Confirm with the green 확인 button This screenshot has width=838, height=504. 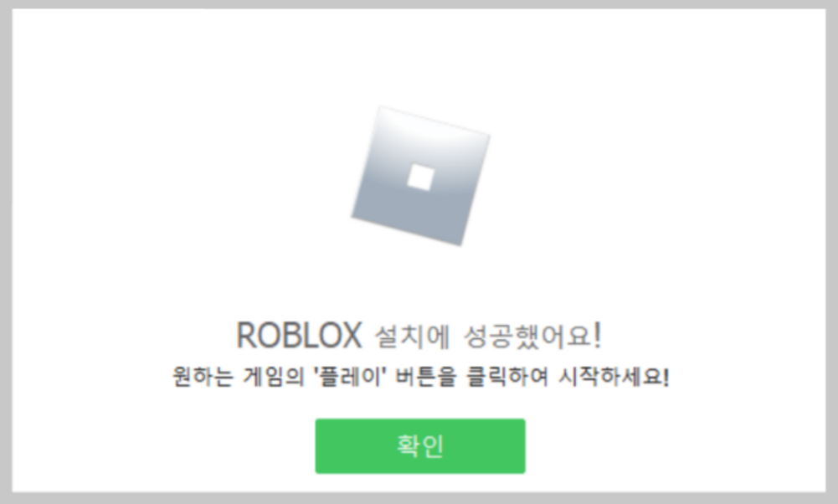pos(420,445)
